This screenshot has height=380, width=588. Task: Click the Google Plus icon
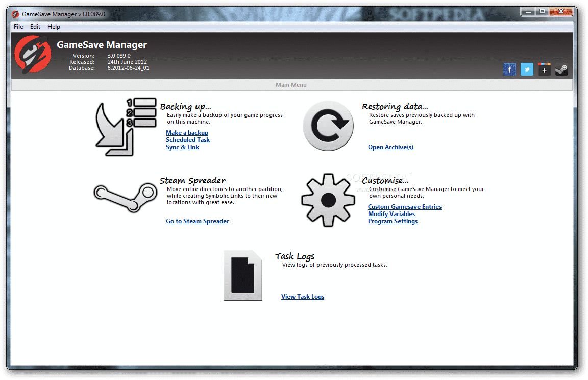(544, 69)
